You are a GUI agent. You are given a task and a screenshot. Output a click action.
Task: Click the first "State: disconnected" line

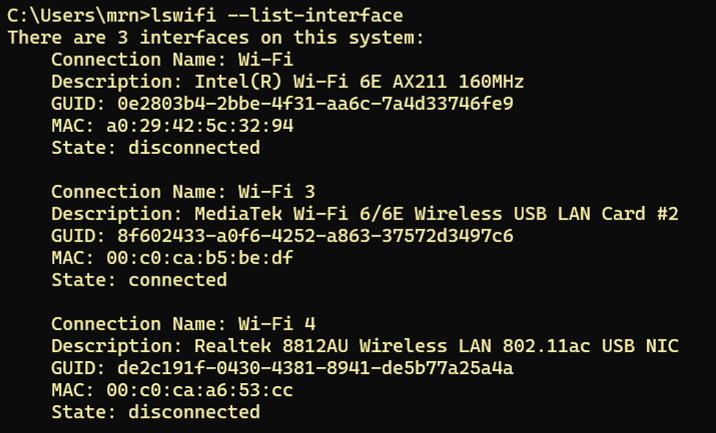point(155,148)
